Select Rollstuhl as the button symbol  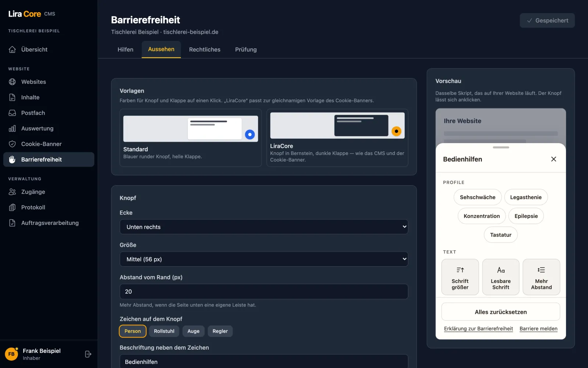tap(164, 331)
